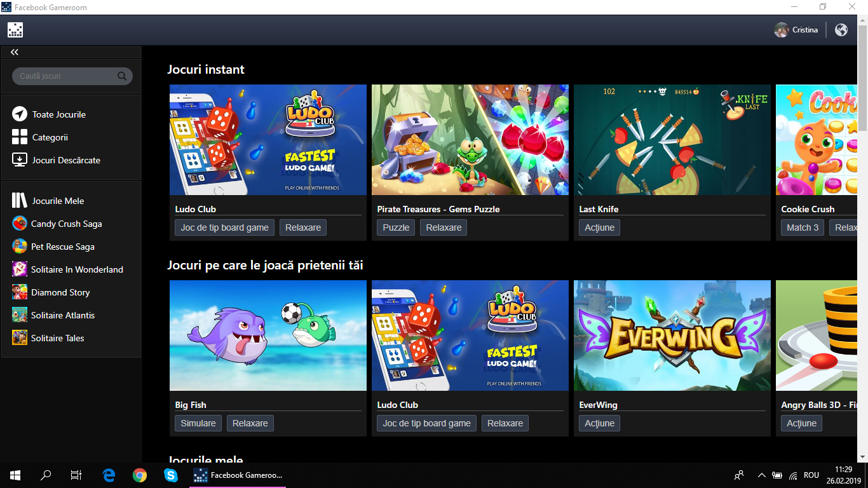Open Angry Balls 3D thumbnail
868x488 pixels.
[x=817, y=335]
